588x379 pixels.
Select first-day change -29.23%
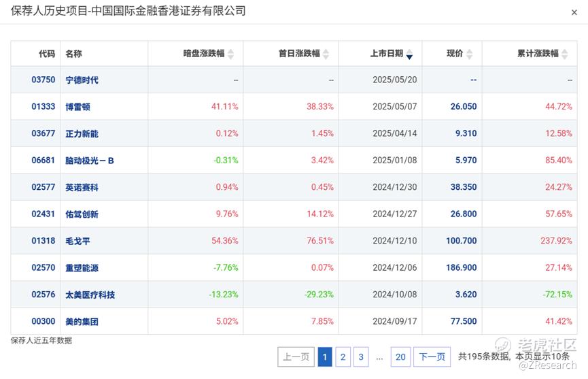(x=319, y=295)
